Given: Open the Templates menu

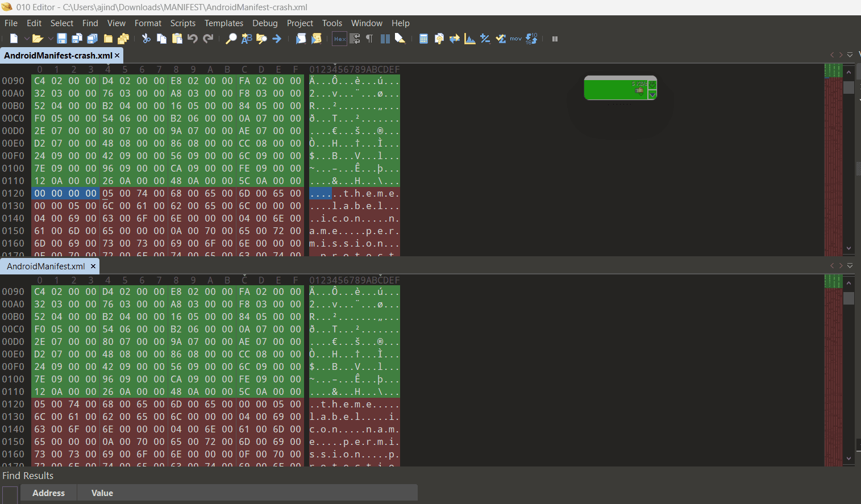Looking at the screenshot, I should (x=223, y=23).
